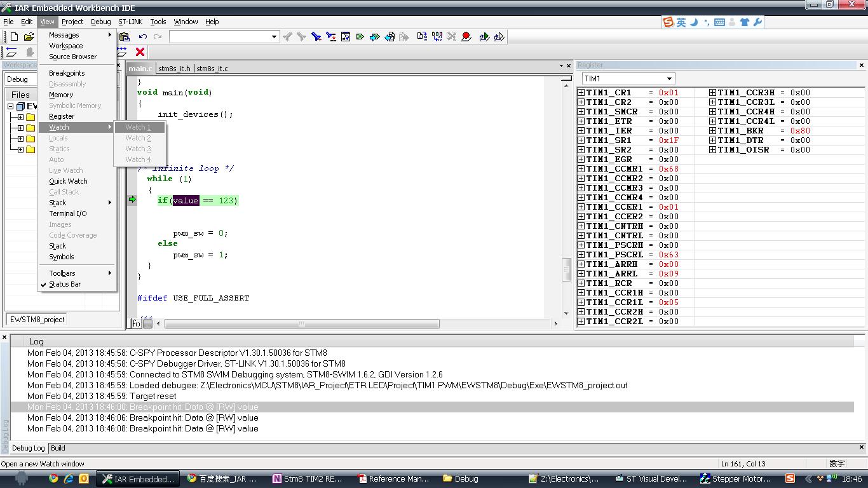Create a new document with toolbar icon
Screen dimensions: 868x488
[x=14, y=37]
